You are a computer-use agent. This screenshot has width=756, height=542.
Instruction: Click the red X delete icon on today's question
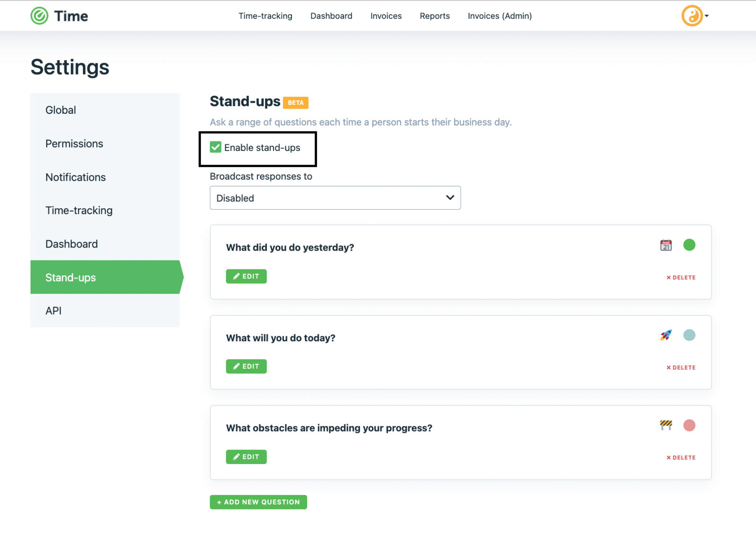coord(669,367)
